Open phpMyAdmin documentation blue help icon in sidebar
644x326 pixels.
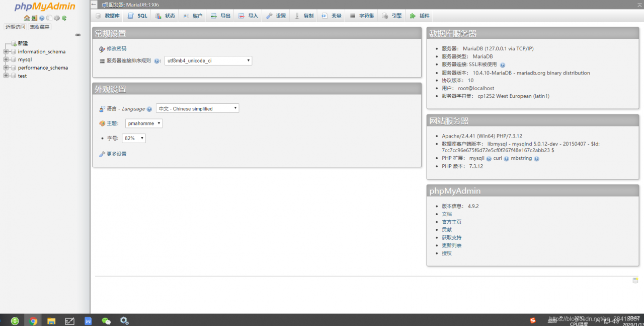[x=42, y=18]
